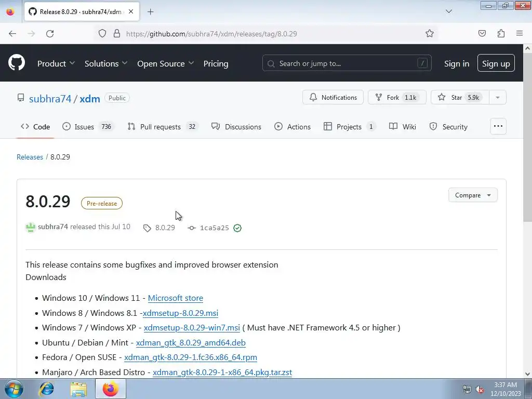
Task: Click the page scrollbar down arrow
Action: pos(528,374)
